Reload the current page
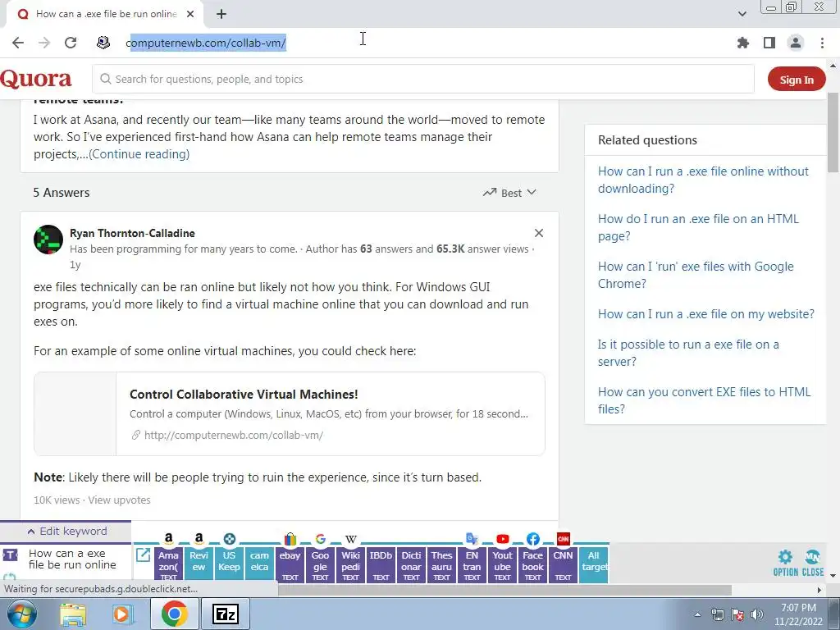 [71, 43]
